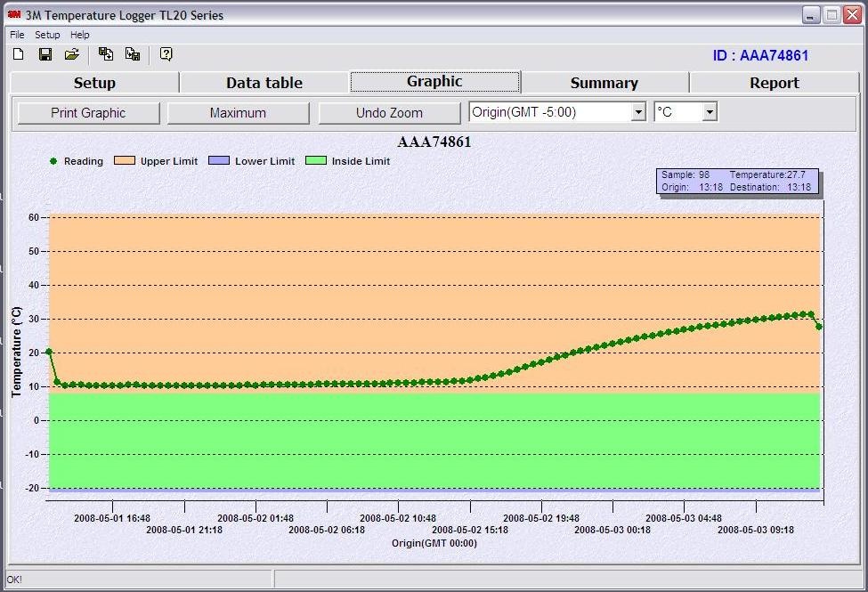The image size is (868, 592).
Task: Click the x-axis label 2008-05-01 21:18
Action: point(184,530)
